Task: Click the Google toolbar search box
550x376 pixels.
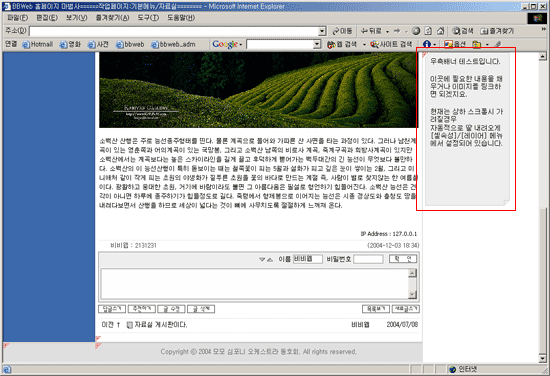Action: (280, 45)
